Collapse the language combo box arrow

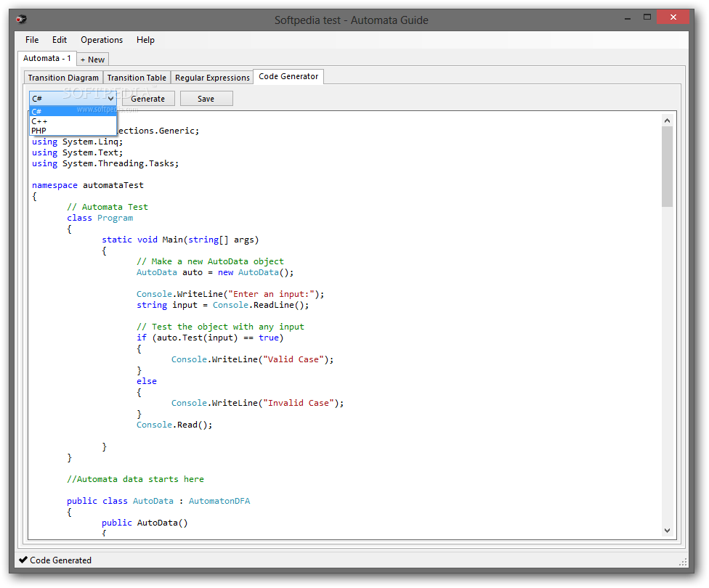pos(110,99)
